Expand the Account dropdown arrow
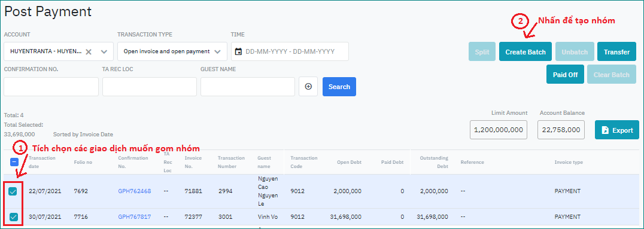Screen dimensions: 644x229 (104, 51)
